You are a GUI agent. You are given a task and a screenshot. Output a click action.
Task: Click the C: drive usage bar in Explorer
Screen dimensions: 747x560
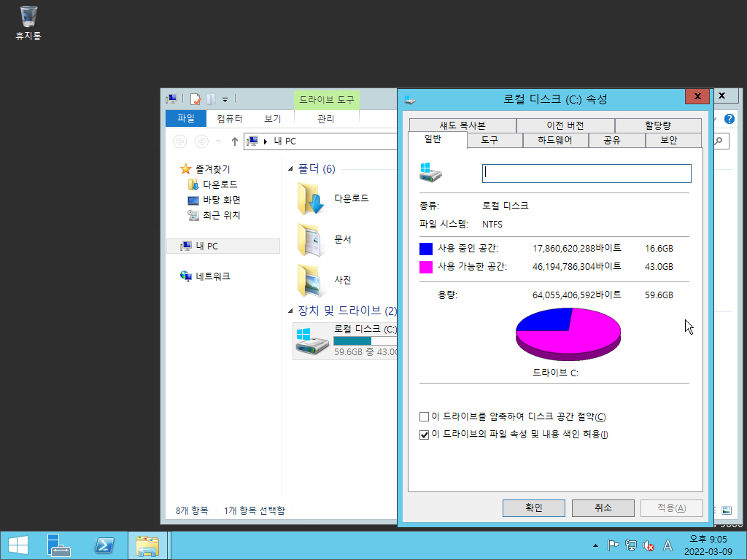[x=365, y=341]
